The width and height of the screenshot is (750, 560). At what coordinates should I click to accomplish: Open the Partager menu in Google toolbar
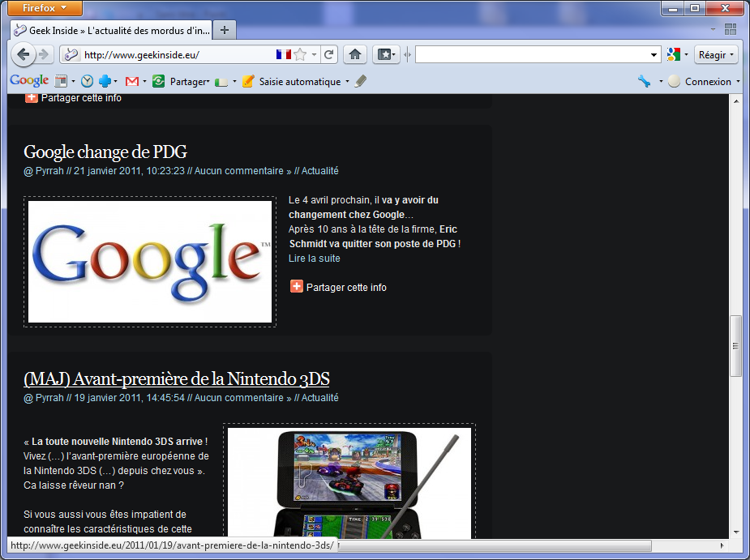(x=190, y=82)
